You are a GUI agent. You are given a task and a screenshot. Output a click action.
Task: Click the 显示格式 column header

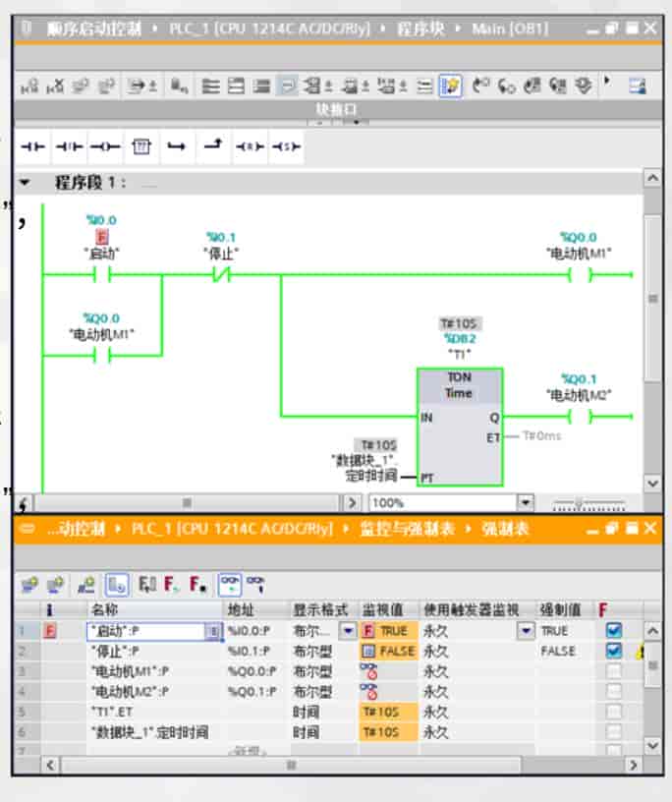point(324,609)
